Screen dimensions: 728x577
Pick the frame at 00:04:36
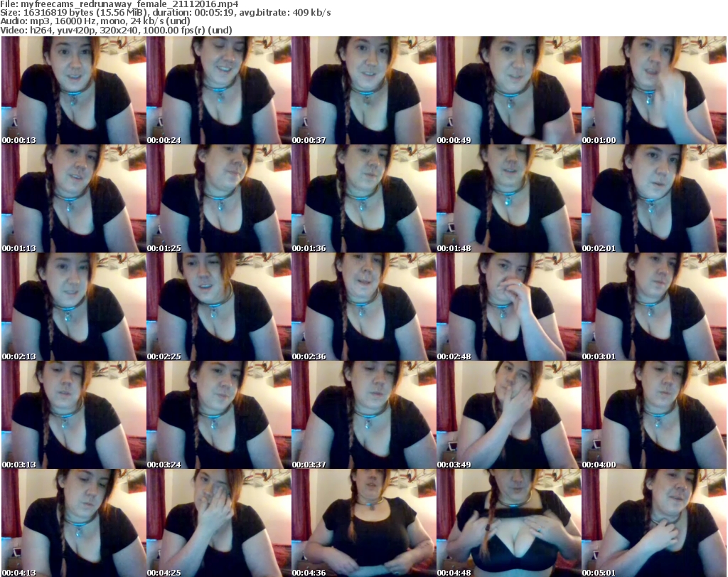coord(363,523)
